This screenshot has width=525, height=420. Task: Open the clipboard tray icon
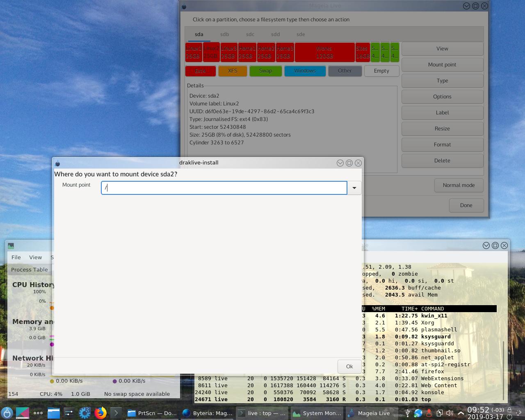tap(439, 413)
